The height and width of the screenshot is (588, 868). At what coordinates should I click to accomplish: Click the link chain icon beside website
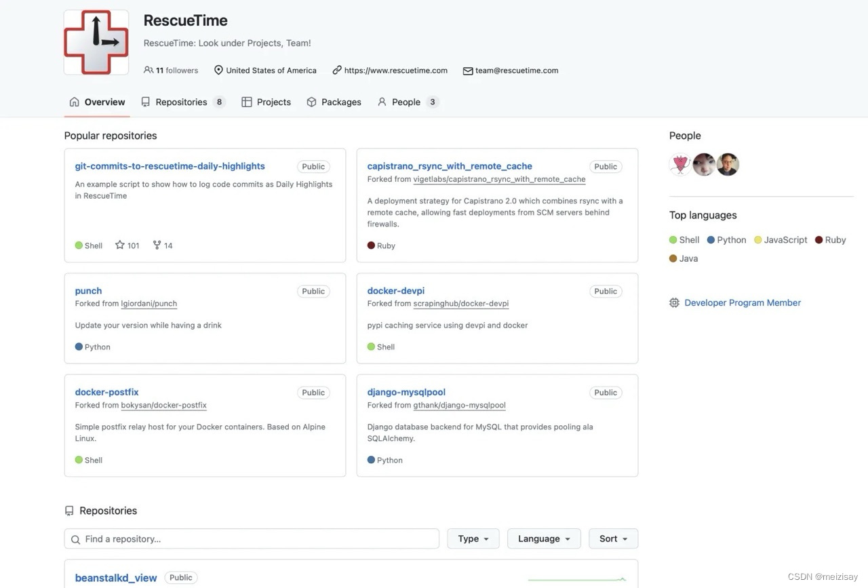tap(337, 70)
